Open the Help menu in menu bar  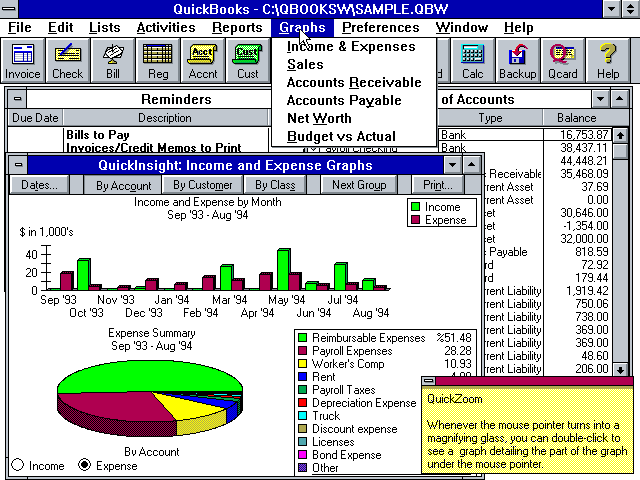[x=518, y=27]
